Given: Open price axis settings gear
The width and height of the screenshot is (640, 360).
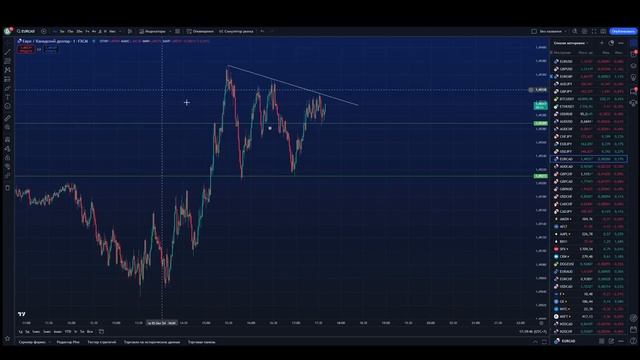Looking at the screenshot, I should [x=541, y=323].
